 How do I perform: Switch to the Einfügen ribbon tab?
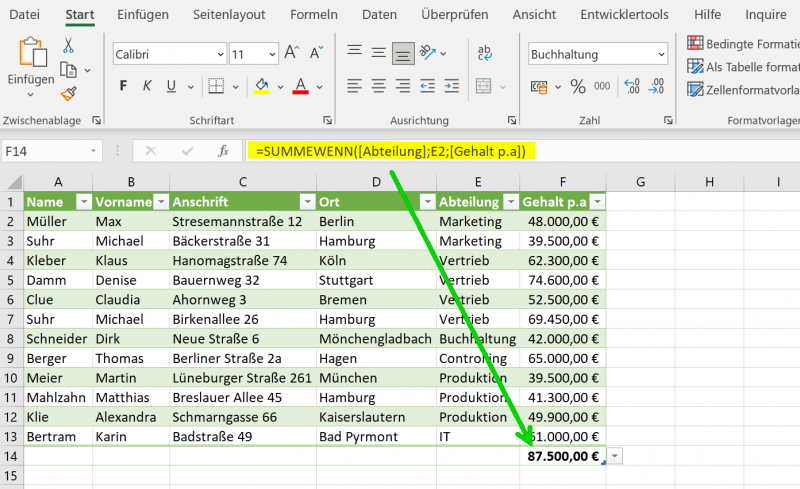click(143, 14)
